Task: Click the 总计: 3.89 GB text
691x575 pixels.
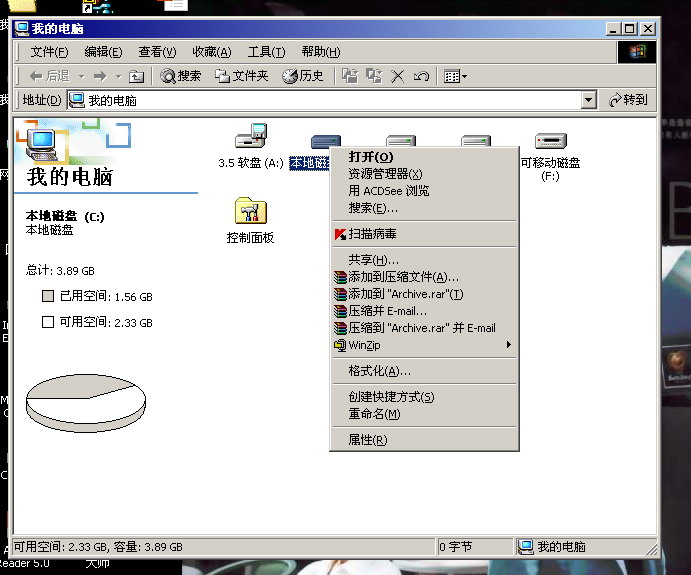Action: [x=60, y=271]
